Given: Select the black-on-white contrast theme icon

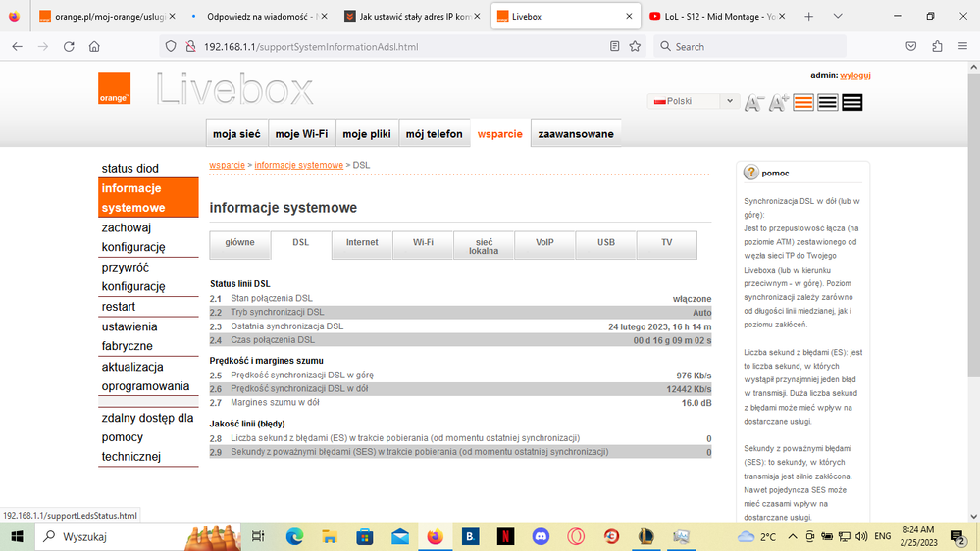Looking at the screenshot, I should (828, 102).
